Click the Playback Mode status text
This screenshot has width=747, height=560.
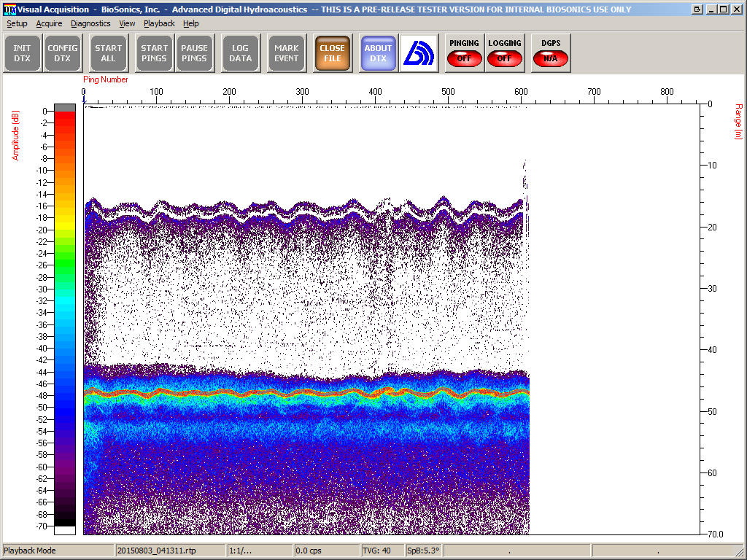[x=29, y=551]
